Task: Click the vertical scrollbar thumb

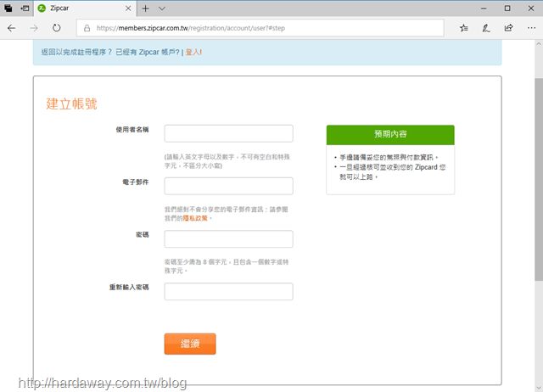Action: click(539, 179)
